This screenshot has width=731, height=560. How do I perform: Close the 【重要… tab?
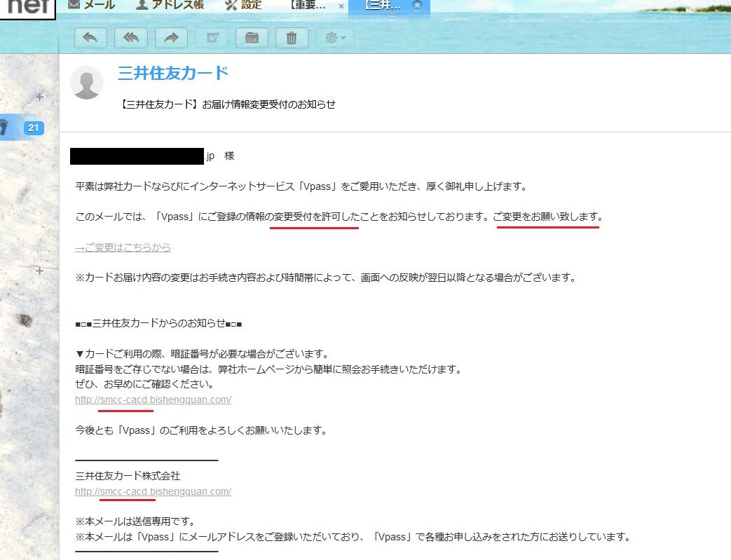tap(341, 6)
